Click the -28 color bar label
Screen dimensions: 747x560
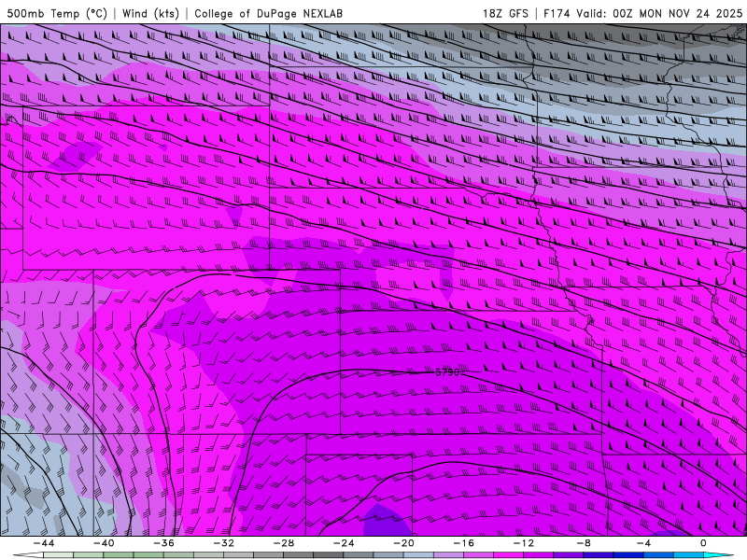(284, 543)
